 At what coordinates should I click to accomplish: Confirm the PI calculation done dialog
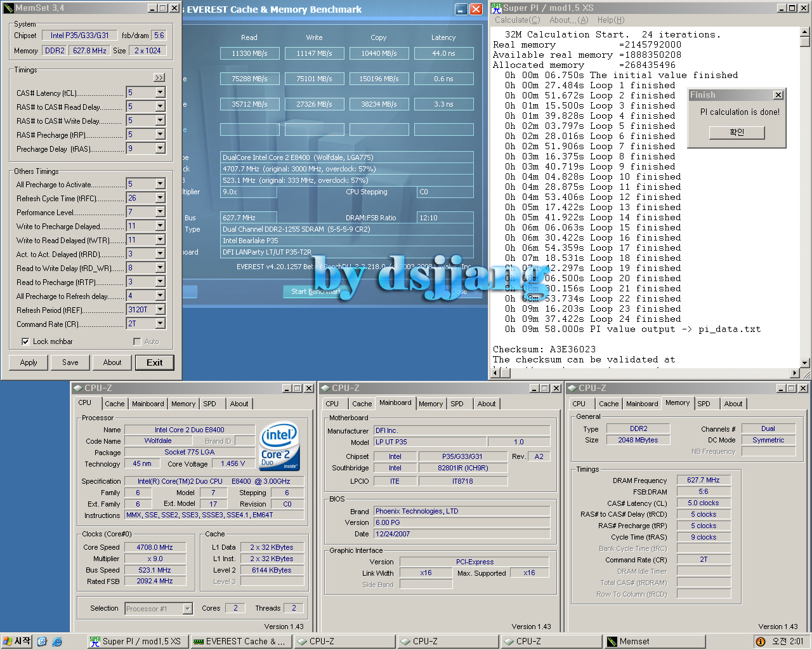coord(737,132)
